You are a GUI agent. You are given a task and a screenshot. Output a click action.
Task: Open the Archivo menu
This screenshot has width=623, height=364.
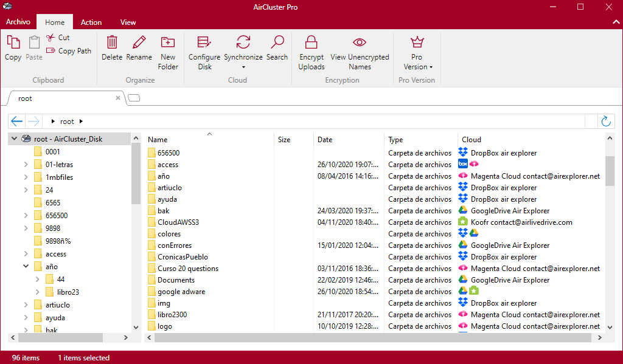(x=18, y=22)
